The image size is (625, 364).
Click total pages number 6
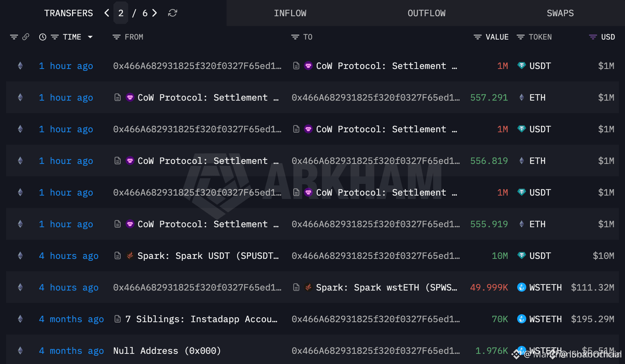coord(145,13)
